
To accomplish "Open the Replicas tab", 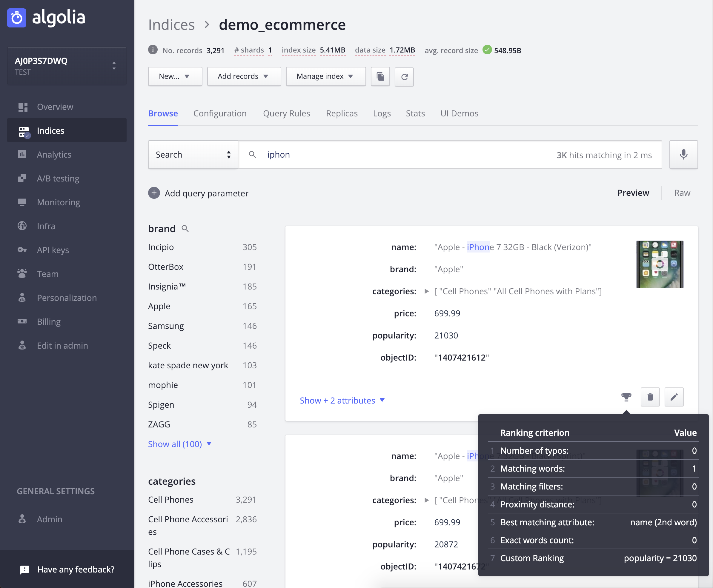I will point(342,113).
